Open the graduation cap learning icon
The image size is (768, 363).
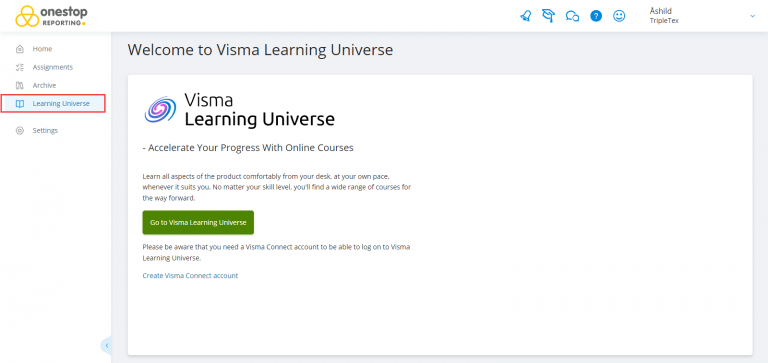[x=549, y=16]
